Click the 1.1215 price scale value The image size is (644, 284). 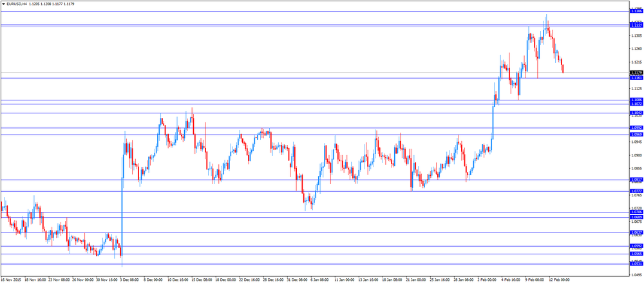tap(637, 62)
